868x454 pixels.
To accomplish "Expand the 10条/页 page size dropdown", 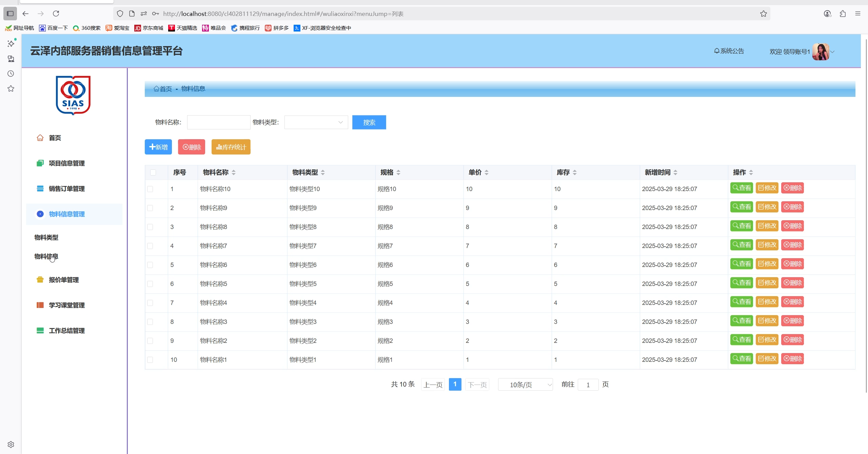I will pyautogui.click(x=525, y=385).
